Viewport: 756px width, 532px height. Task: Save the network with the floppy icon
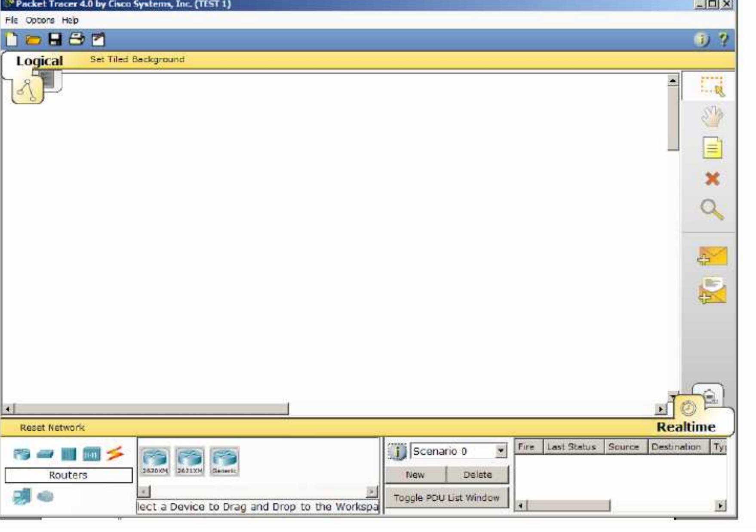[55, 39]
